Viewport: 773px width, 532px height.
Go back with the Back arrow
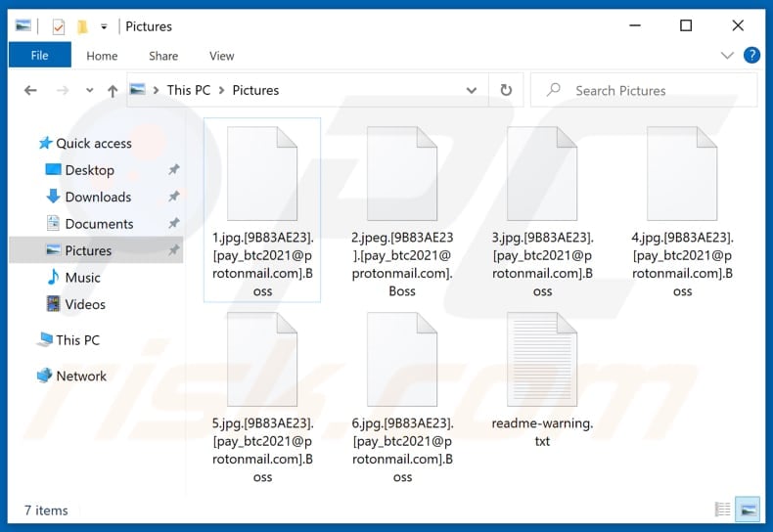point(30,90)
